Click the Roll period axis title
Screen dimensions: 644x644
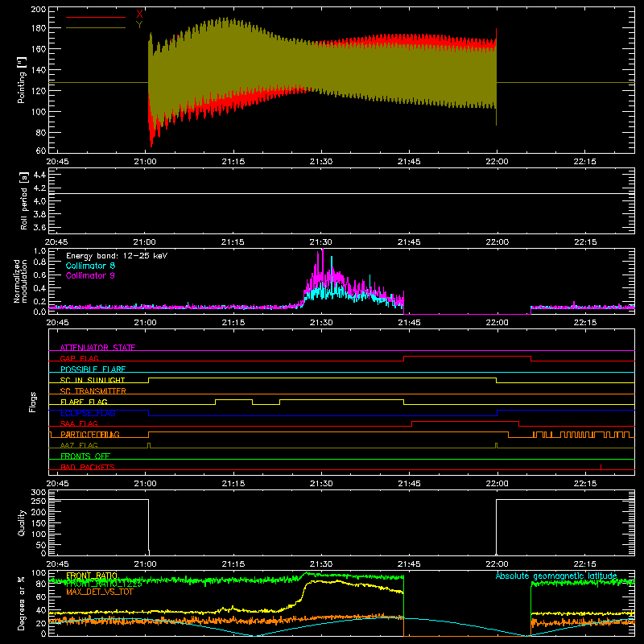tap(23, 200)
